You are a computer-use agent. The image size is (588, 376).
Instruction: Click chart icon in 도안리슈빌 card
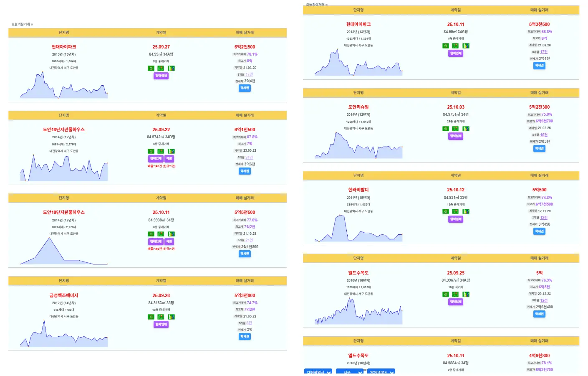[466, 129]
